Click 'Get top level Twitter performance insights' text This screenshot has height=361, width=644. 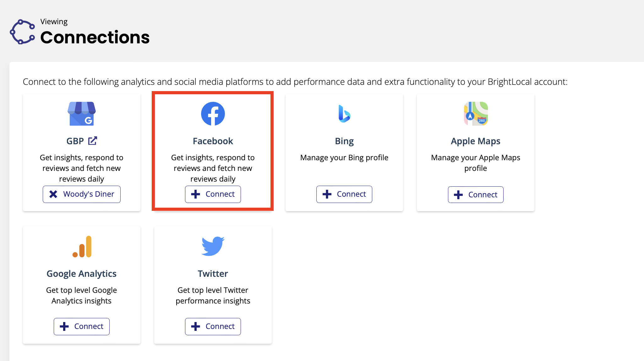click(x=213, y=295)
